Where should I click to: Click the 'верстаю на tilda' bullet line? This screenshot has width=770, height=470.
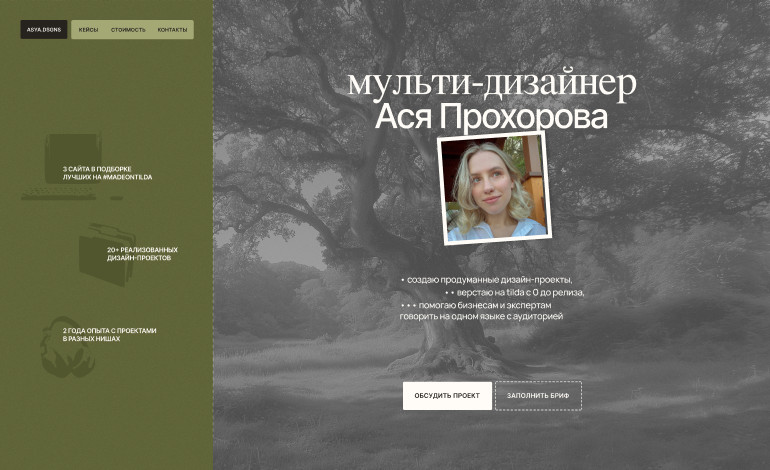(x=514, y=292)
